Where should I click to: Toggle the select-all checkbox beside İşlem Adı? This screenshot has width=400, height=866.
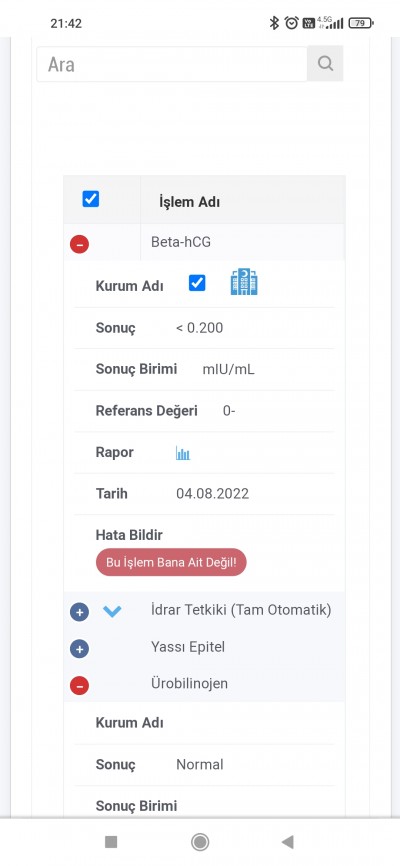[x=91, y=199]
